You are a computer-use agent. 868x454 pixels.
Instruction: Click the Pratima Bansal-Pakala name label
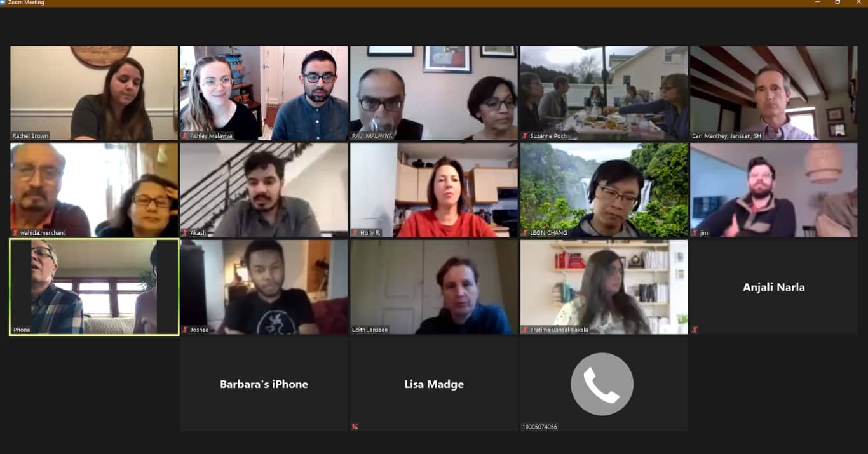[559, 330]
